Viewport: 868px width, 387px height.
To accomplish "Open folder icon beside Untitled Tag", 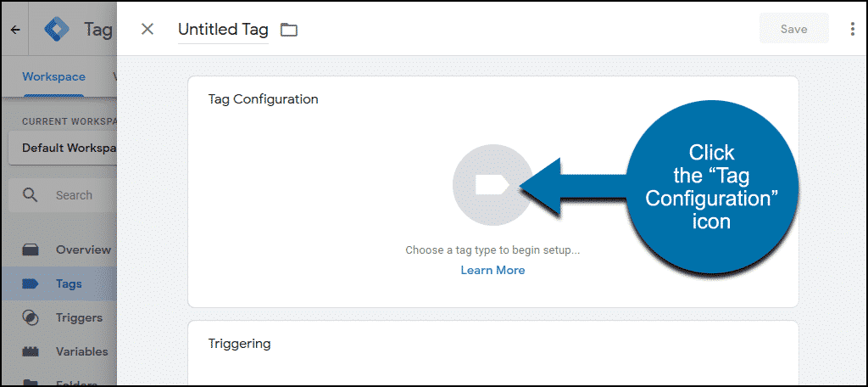I will point(289,30).
